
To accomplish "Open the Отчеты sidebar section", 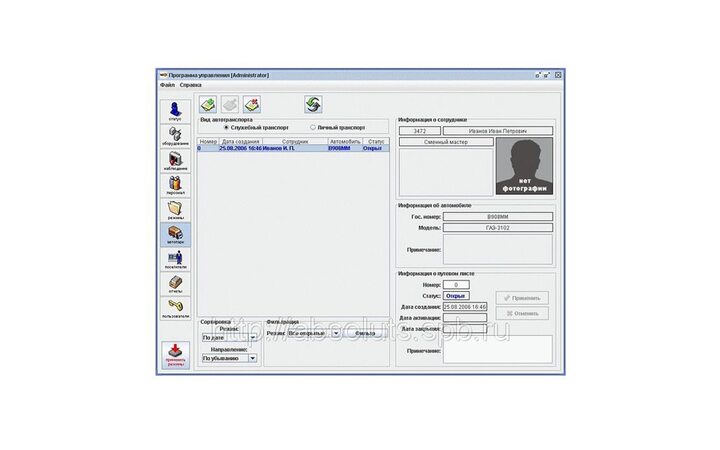I will 175,285.
